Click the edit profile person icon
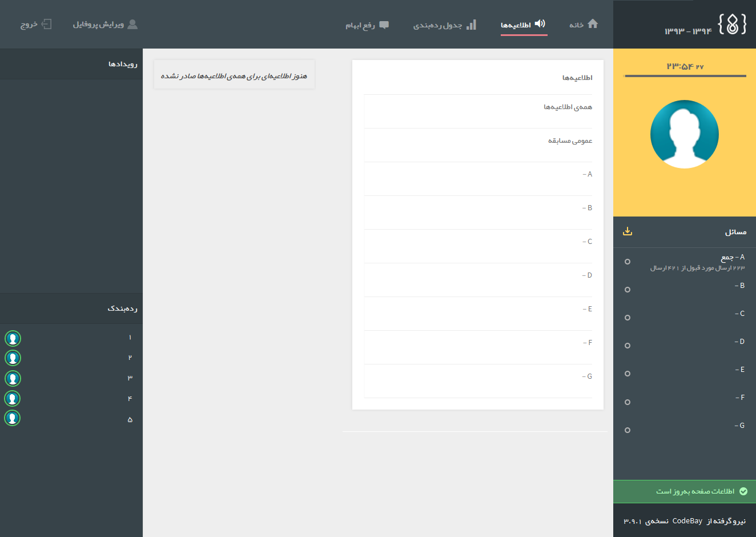The width and height of the screenshot is (756, 537). coord(132,24)
